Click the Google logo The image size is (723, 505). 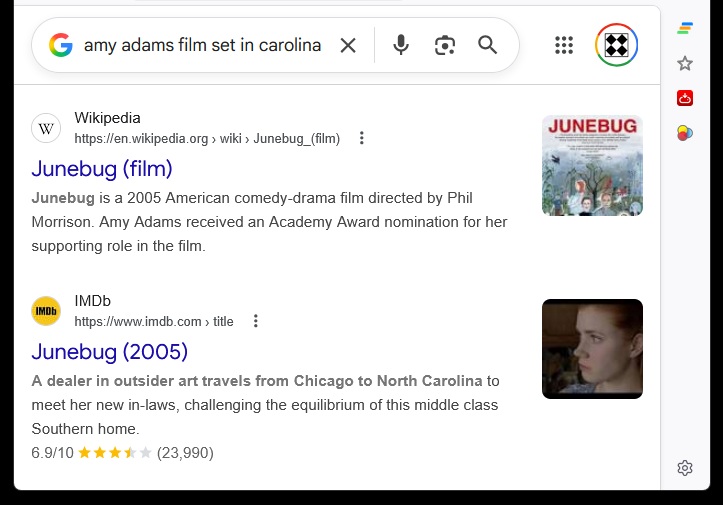pos(61,45)
